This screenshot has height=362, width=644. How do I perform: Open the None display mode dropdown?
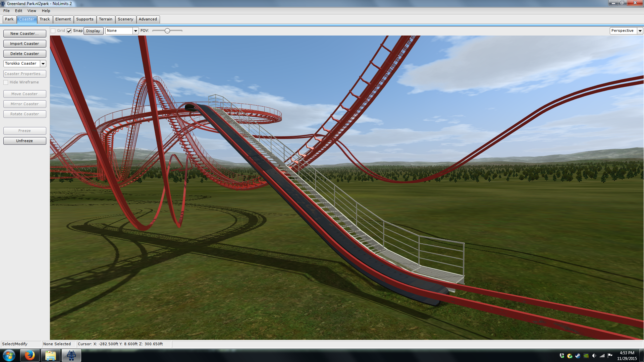click(x=136, y=31)
